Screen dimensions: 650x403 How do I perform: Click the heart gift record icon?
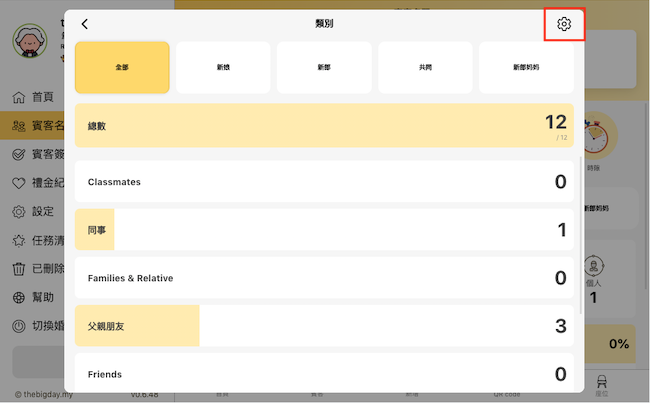click(19, 183)
